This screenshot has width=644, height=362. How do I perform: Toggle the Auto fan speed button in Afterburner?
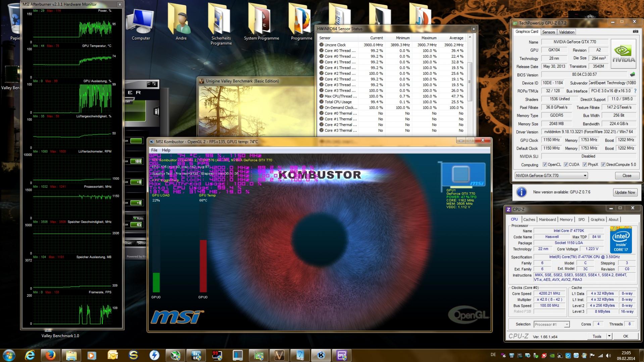(138, 218)
